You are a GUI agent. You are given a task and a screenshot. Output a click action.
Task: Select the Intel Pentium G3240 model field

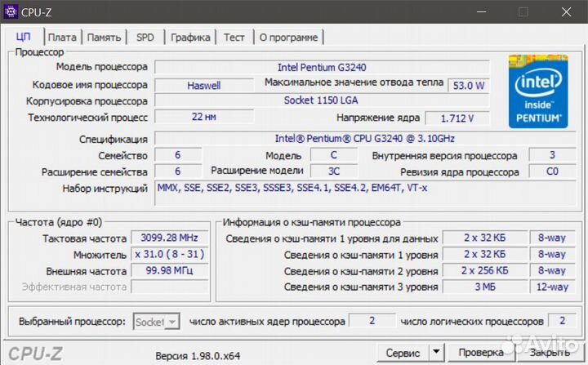point(322,68)
